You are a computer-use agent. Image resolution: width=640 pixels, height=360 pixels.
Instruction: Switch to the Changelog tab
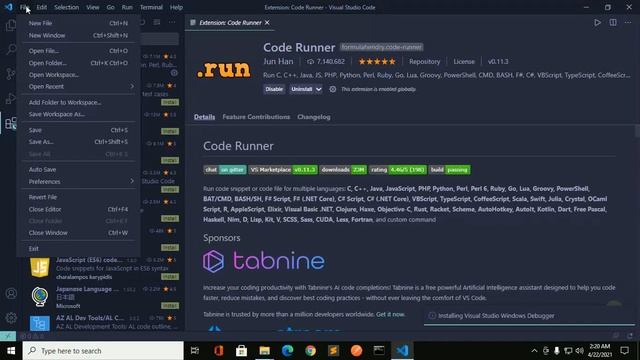[313, 117]
